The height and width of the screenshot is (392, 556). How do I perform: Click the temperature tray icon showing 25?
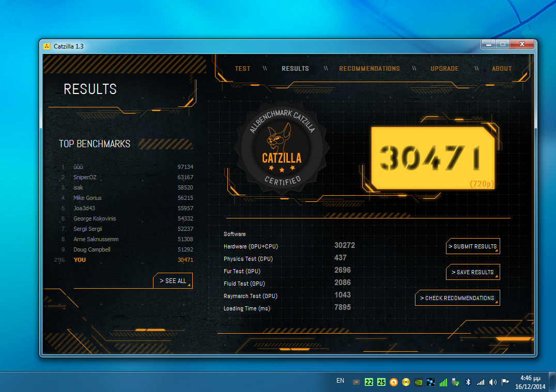point(381,382)
